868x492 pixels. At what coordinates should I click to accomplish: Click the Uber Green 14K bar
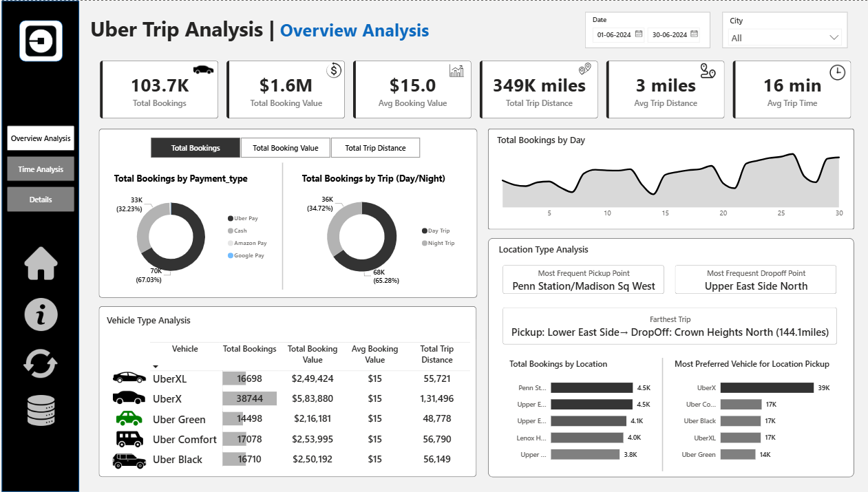(x=738, y=454)
